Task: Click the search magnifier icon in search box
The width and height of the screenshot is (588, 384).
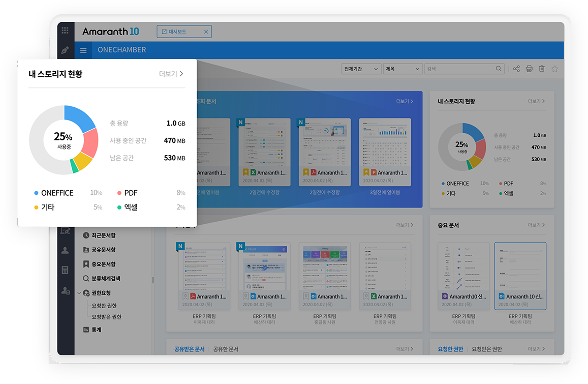Action: [x=499, y=69]
